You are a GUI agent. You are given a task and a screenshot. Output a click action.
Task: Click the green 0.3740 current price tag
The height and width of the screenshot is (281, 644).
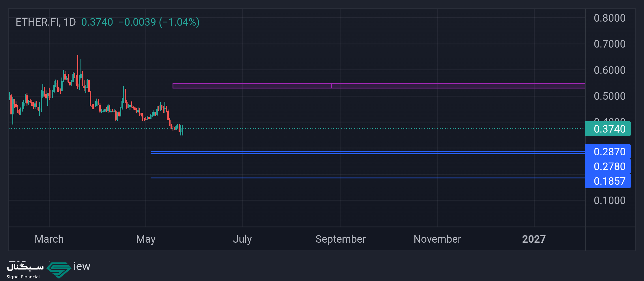point(608,129)
